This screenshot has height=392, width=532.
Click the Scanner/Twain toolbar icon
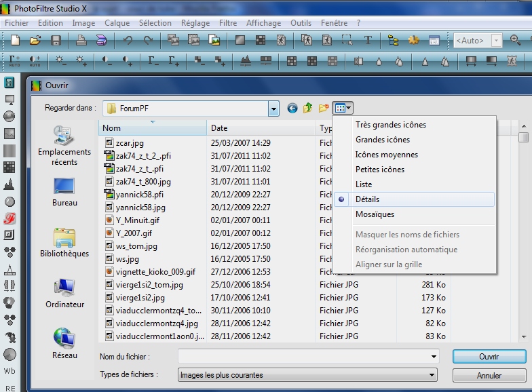pyautogui.click(x=102, y=41)
